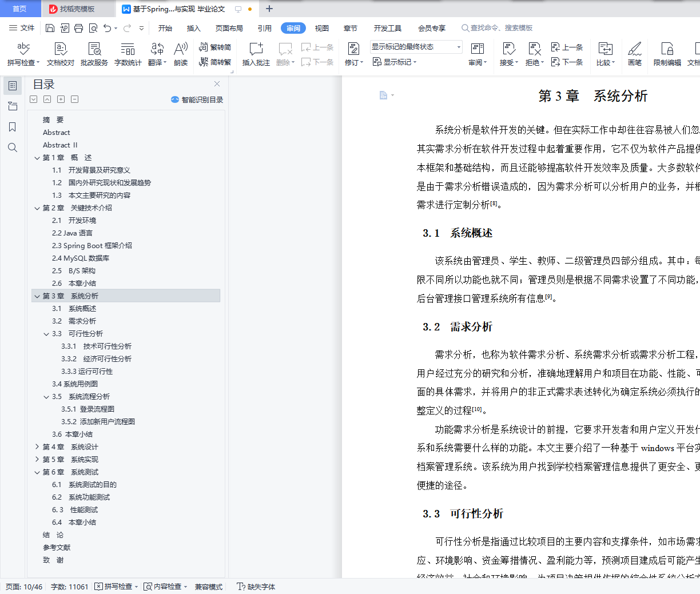The image size is (700, 594).
Task: Open the 会员专享 ribbon tab
Action: [x=432, y=28]
